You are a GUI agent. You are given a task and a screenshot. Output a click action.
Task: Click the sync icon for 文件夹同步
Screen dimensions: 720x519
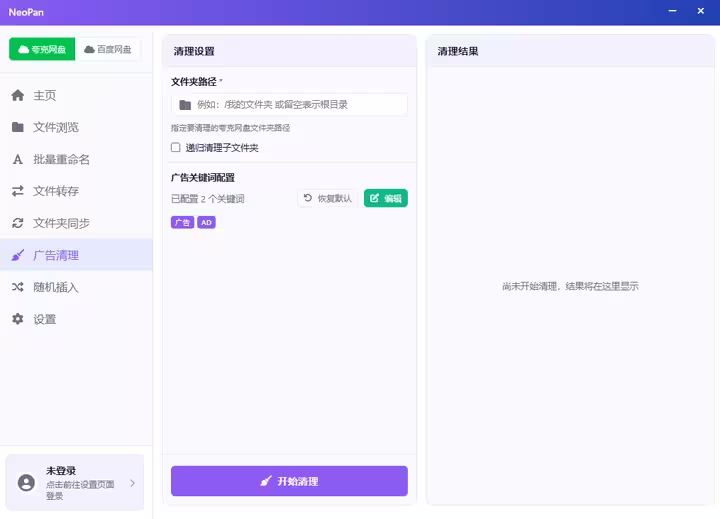click(x=18, y=224)
